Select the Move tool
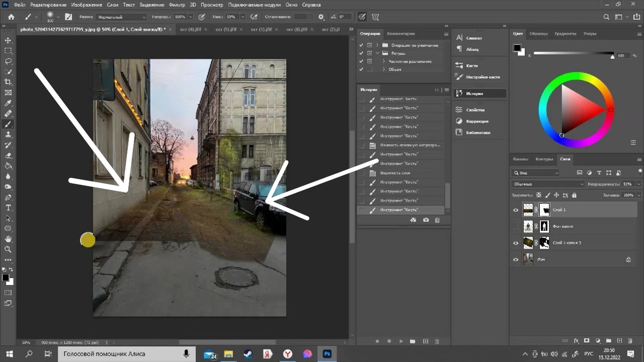Image resolution: width=644 pixels, height=362 pixels. pyautogui.click(x=8, y=41)
